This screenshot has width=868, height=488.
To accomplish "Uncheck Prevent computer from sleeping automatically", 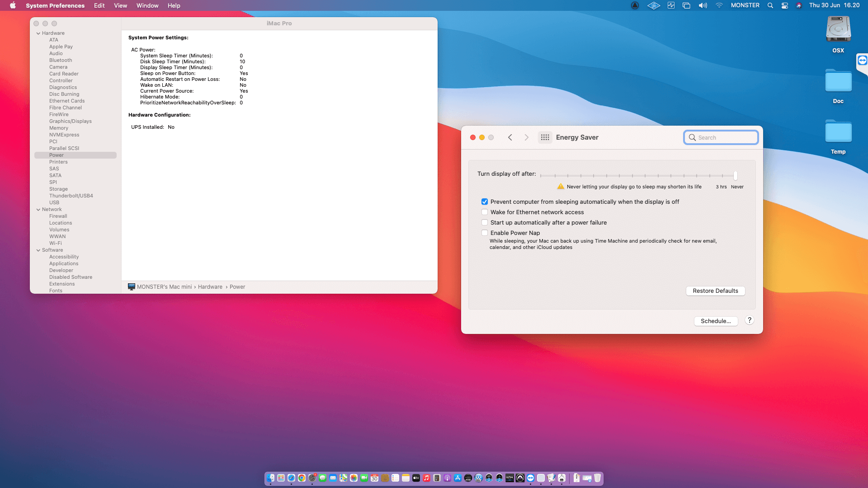I will click(485, 202).
